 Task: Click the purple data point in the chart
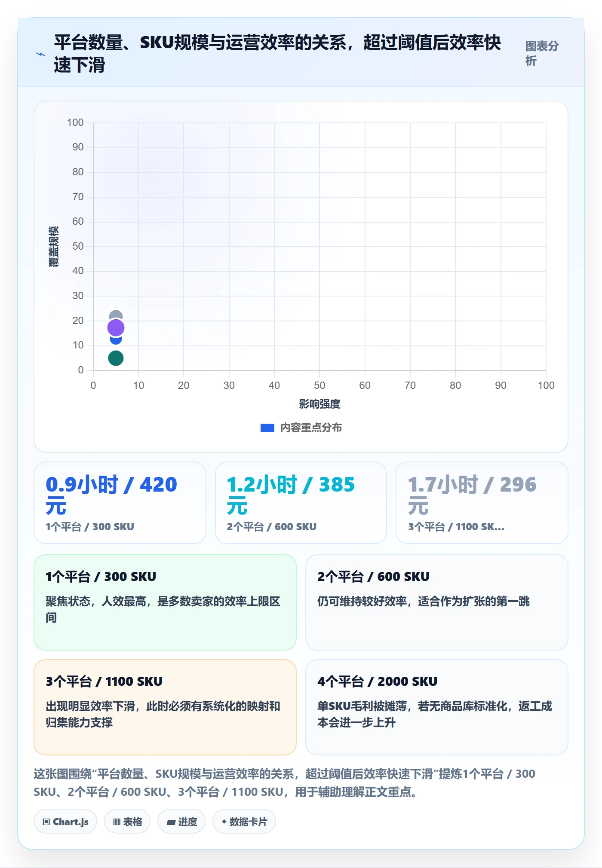click(116, 328)
